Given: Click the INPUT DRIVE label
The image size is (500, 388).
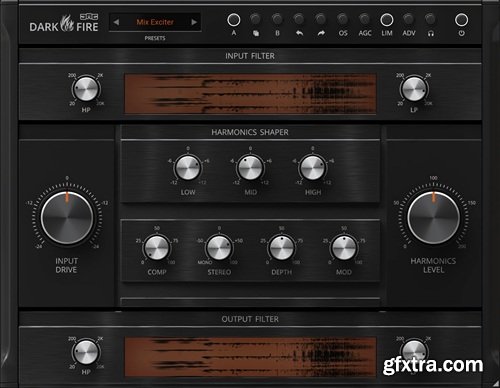Looking at the screenshot, I should click(66, 265).
